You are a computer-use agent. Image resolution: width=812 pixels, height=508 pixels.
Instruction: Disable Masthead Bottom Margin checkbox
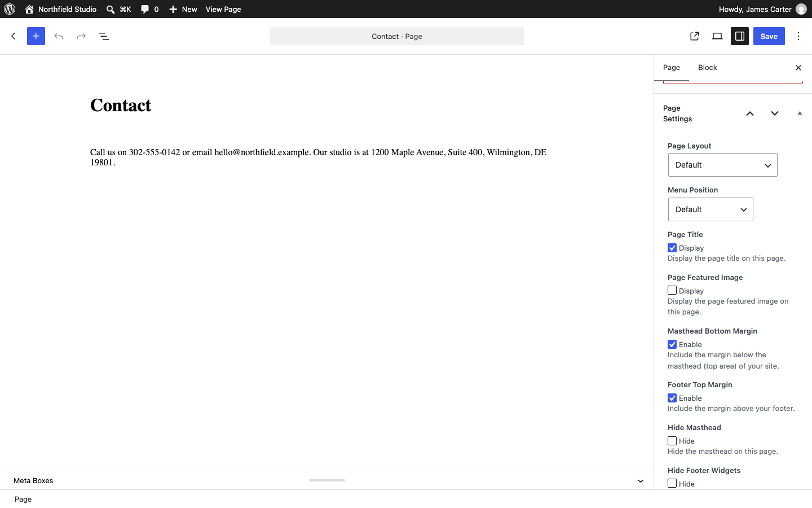(672, 344)
